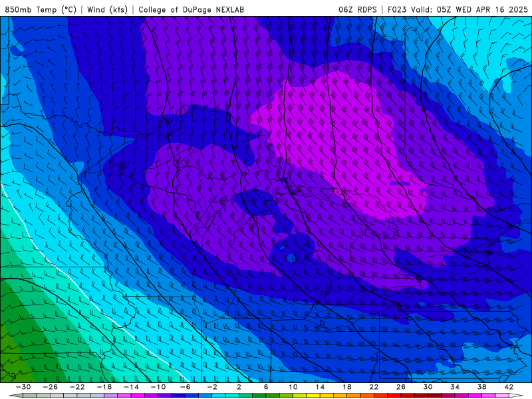Click the -6 color scale label
Image resolution: width=532 pixels, height=399 pixels.
[185, 387]
